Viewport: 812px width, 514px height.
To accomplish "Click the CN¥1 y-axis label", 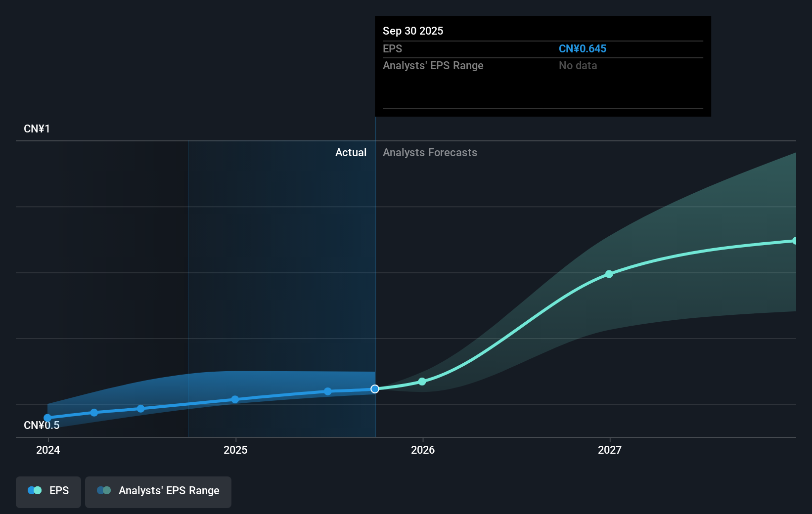I will pyautogui.click(x=37, y=129).
